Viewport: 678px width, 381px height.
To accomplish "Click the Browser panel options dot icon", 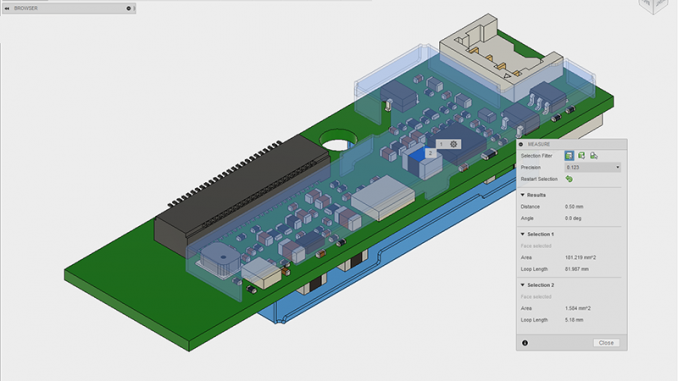I will click(x=128, y=8).
